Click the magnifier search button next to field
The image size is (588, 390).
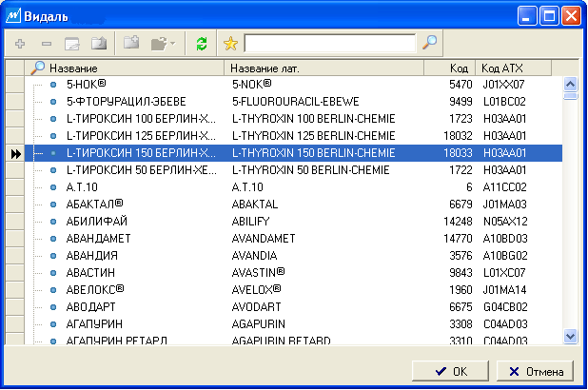(x=429, y=43)
